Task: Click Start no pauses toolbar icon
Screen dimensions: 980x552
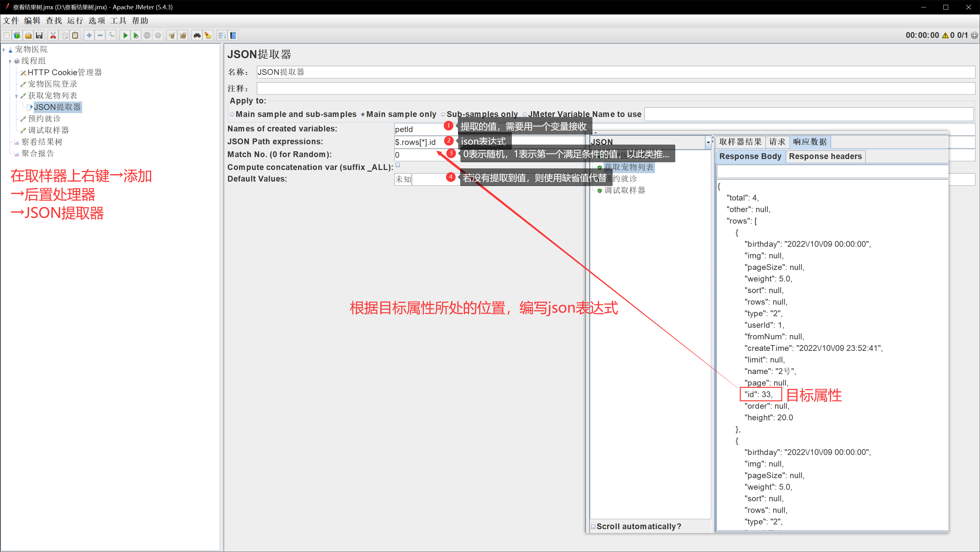Action: tap(136, 35)
